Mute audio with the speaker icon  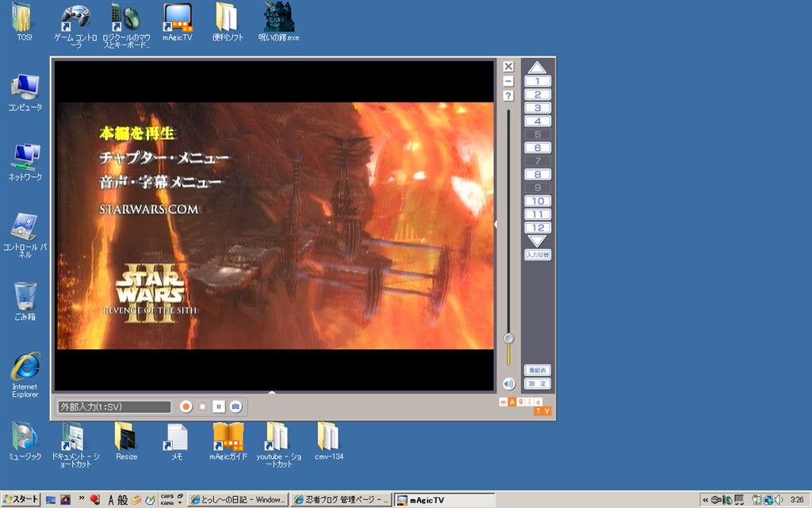click(508, 383)
